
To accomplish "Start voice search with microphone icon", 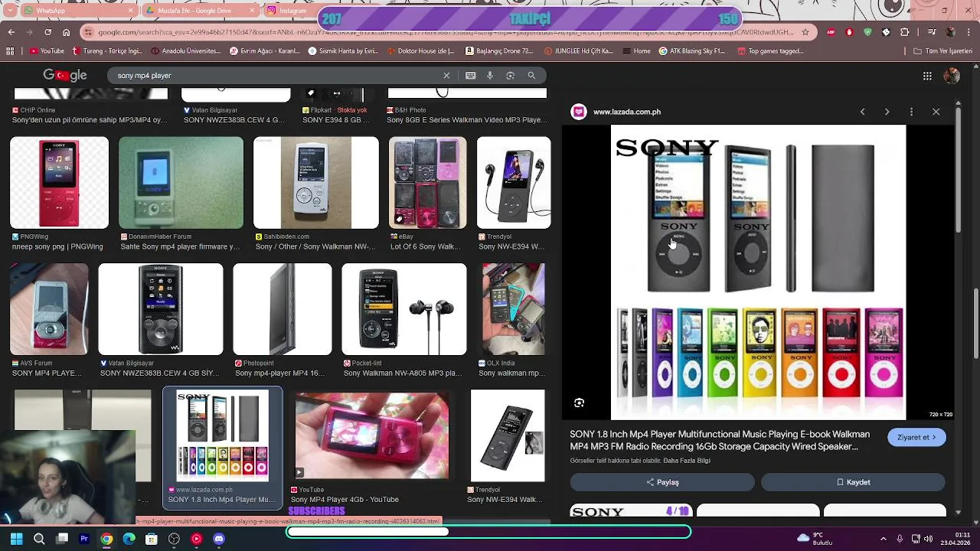I will [490, 76].
